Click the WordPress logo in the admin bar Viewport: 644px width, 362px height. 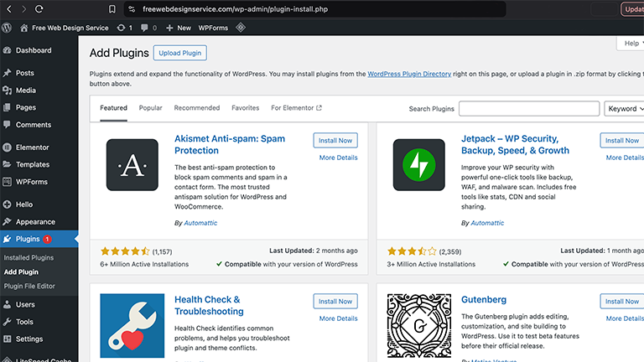click(x=7, y=28)
